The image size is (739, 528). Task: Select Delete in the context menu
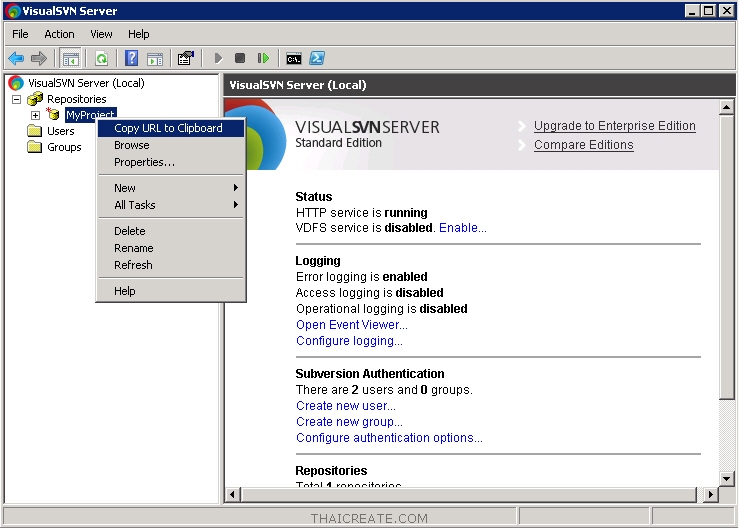(x=171, y=231)
